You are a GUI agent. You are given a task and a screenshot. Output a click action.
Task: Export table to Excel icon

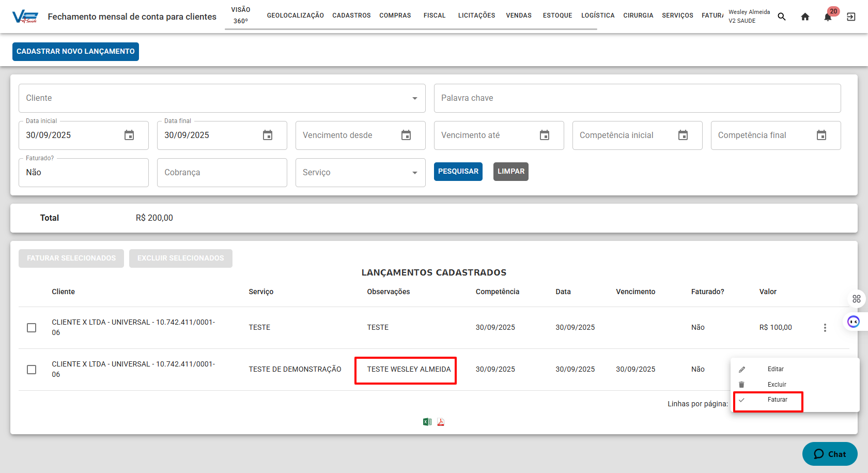(x=427, y=422)
